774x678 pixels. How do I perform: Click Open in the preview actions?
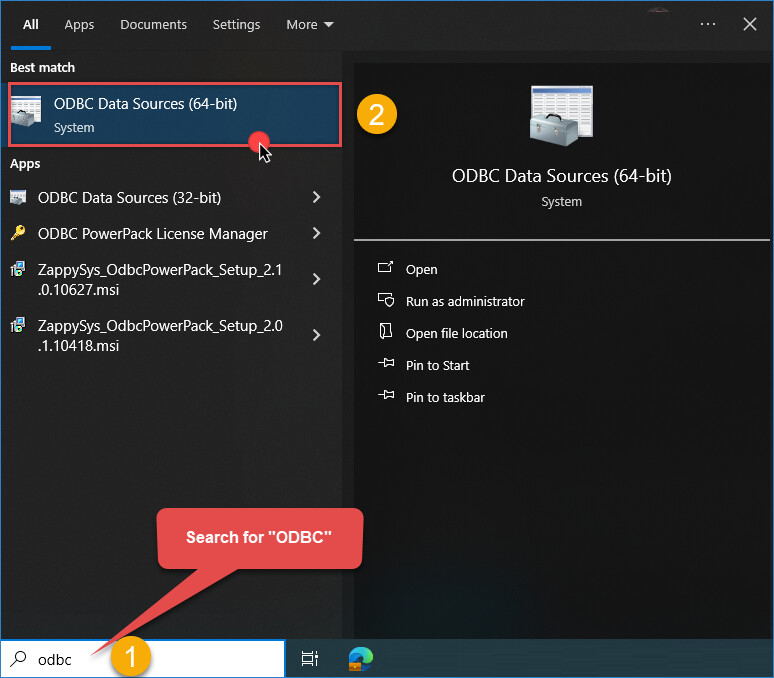(422, 269)
